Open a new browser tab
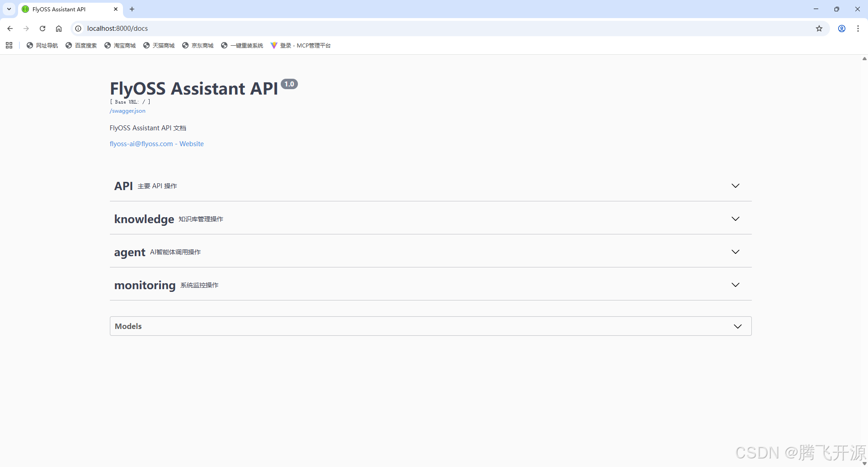Viewport: 868px width, 467px height. [132, 9]
